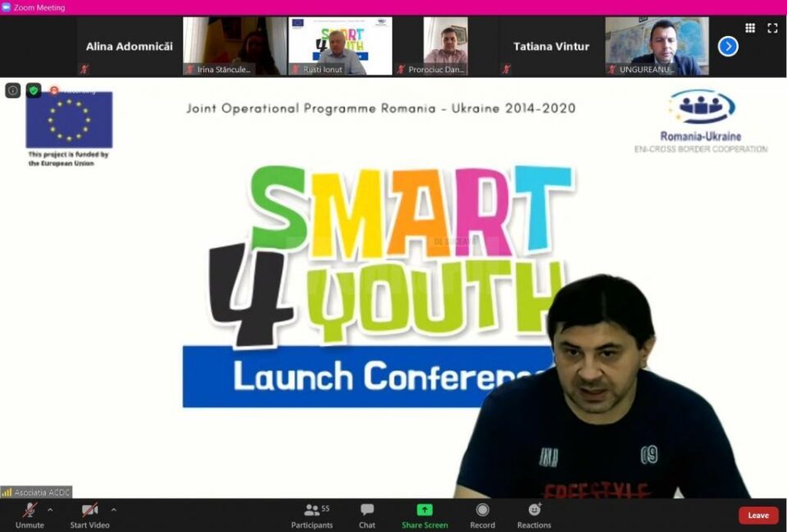Start recording with Record button

coord(482,516)
